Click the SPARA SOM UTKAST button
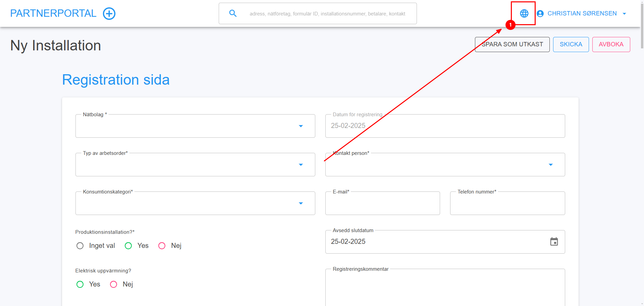Screen dimensions: 644x306 click(512, 44)
